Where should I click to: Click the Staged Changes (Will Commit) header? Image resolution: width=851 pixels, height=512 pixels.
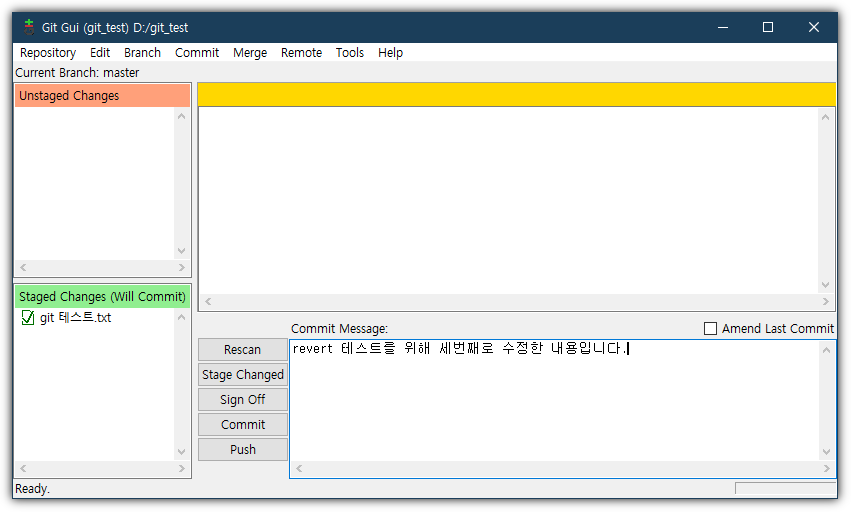click(x=102, y=296)
